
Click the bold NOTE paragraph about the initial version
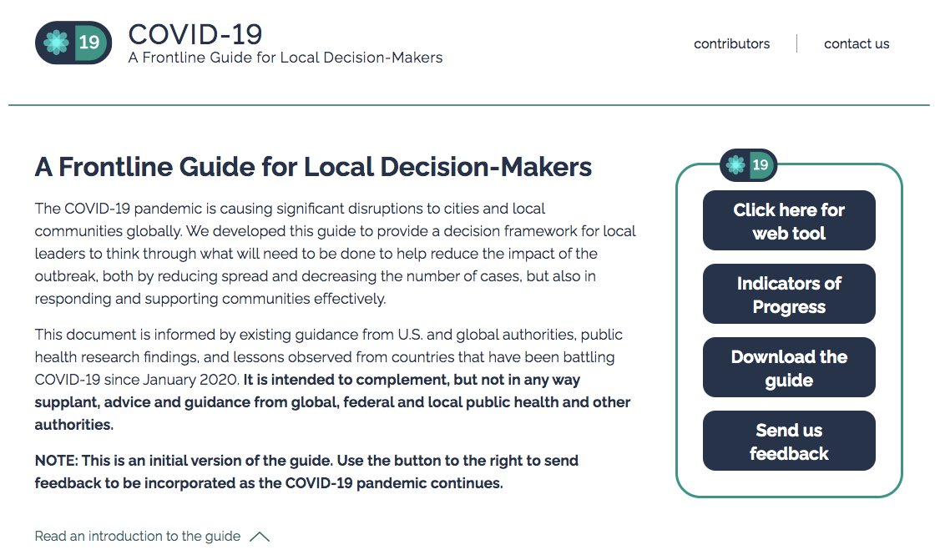point(306,472)
